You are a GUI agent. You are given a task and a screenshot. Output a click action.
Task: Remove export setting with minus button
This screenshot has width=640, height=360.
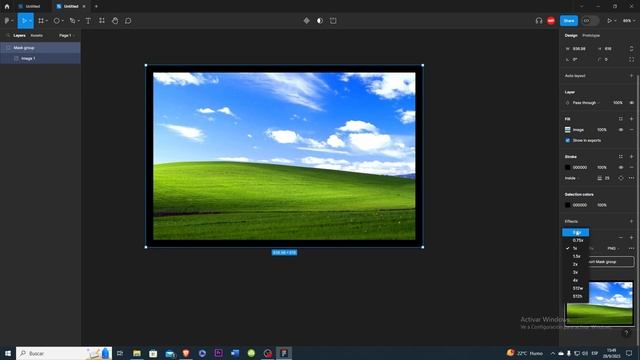(621, 238)
